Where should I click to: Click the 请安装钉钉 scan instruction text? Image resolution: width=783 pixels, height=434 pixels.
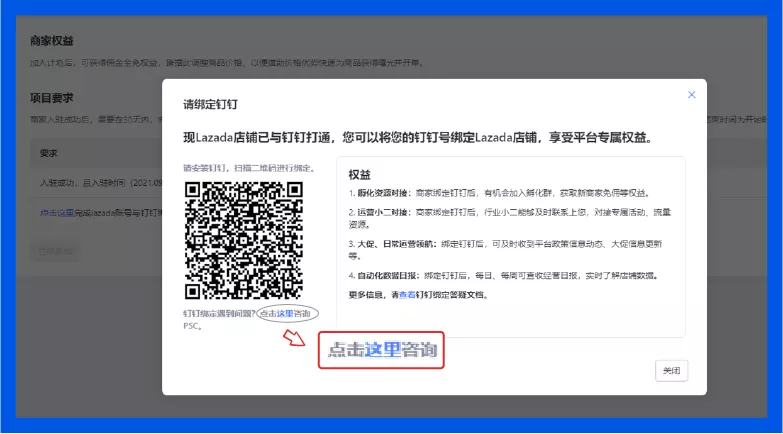click(x=249, y=168)
